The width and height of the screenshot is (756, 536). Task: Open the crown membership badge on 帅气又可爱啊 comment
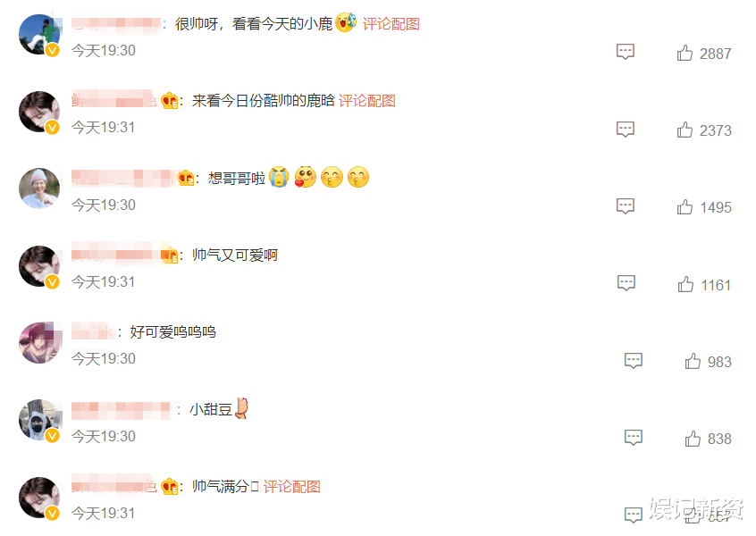170,255
